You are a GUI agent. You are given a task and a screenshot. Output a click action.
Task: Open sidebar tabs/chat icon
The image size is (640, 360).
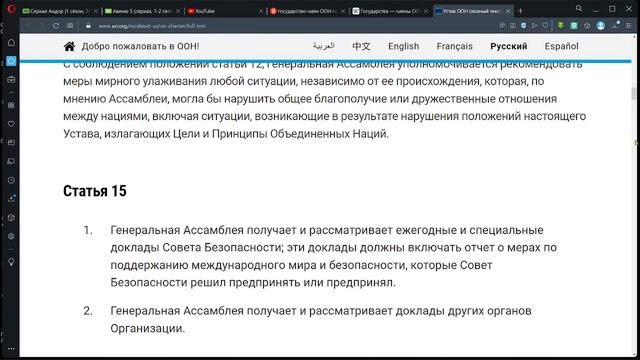click(x=11, y=161)
